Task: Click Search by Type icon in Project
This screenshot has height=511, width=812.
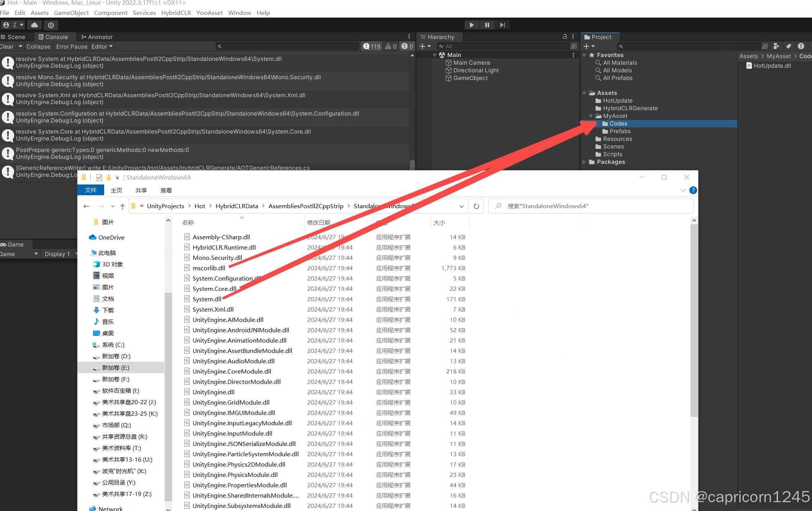Action: 776,46
